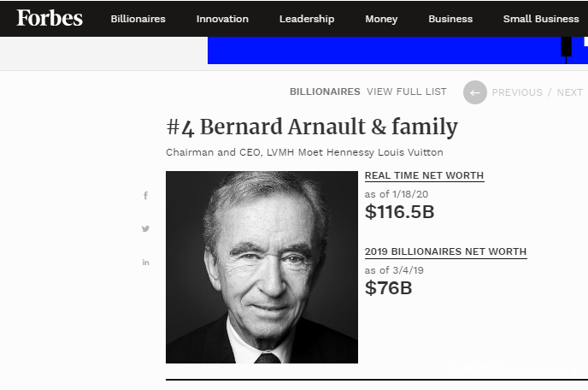Go to the NEXT billionaire profile
The width and height of the screenshot is (588, 390).
(x=570, y=92)
